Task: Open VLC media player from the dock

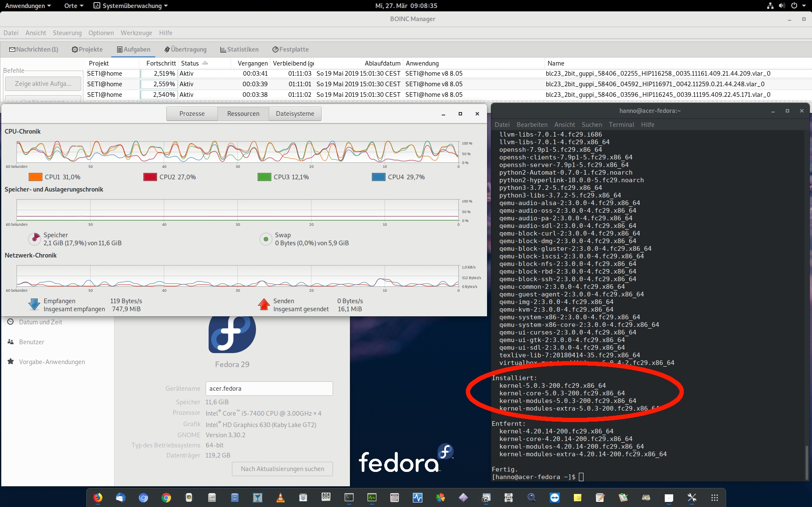Action: 280,498
